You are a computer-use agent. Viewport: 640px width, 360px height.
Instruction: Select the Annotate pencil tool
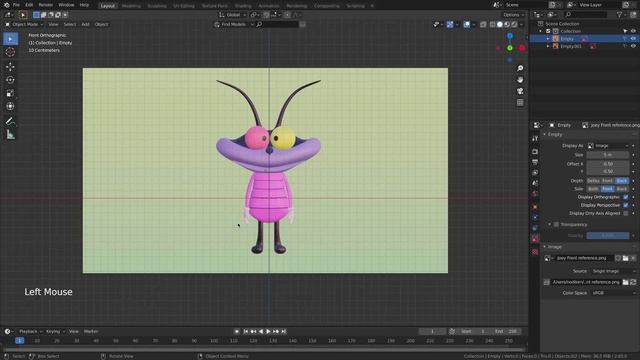point(10,121)
